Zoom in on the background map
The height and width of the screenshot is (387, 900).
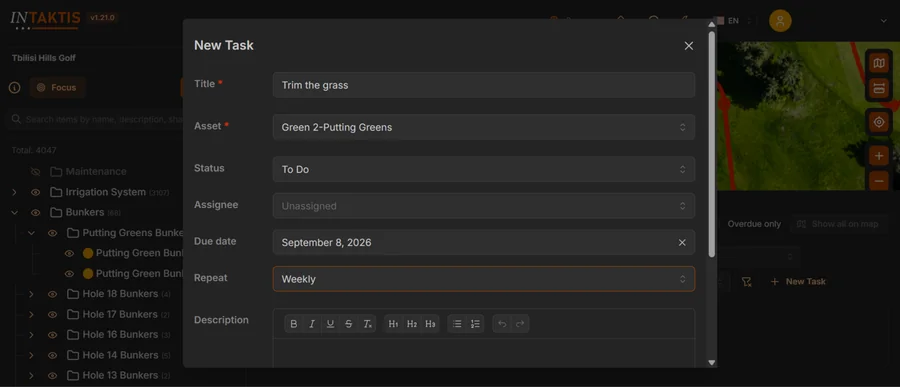click(879, 156)
